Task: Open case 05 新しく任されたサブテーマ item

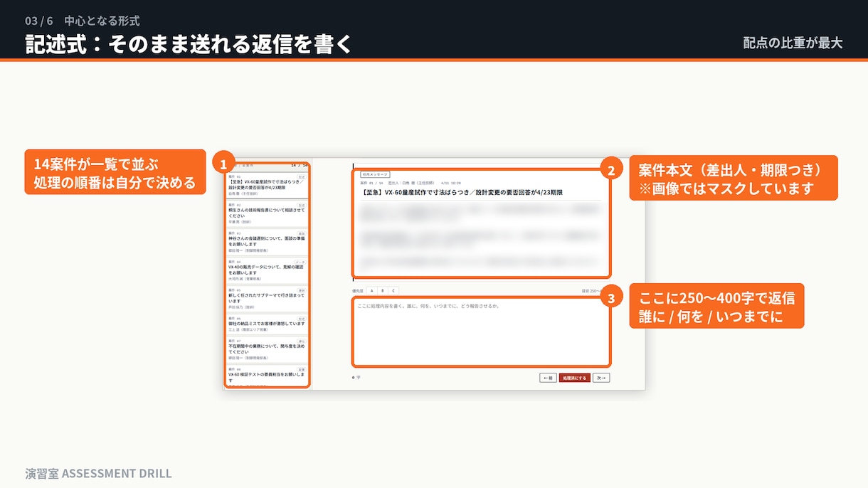Action: (x=267, y=299)
